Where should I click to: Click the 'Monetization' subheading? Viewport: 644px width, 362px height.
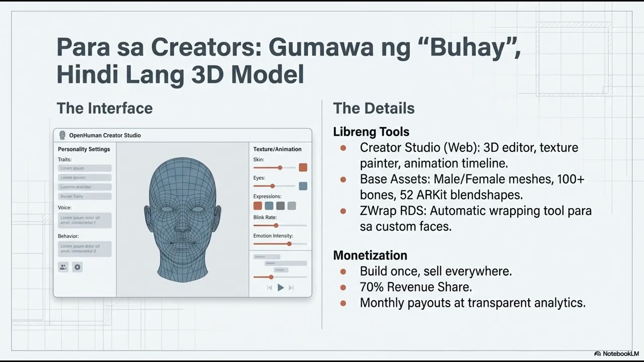pos(370,255)
